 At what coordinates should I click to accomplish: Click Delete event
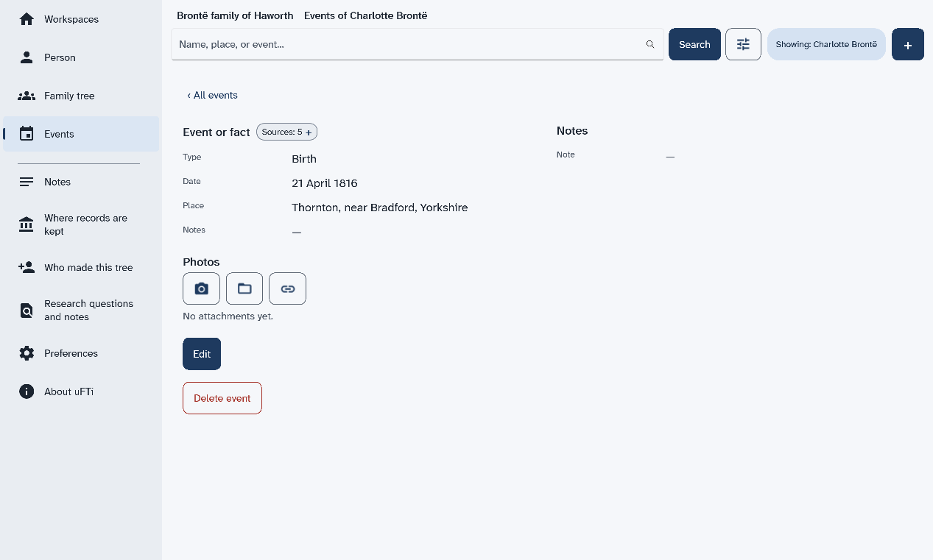point(222,398)
